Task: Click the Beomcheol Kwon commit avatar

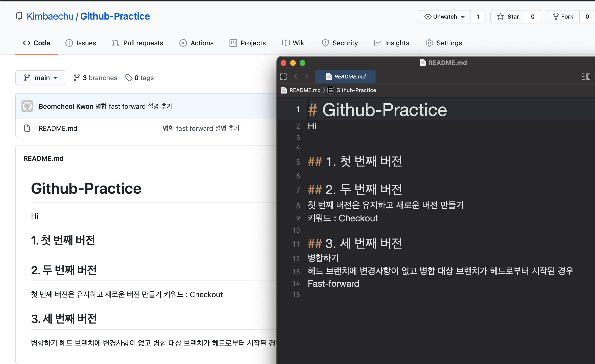Action: click(27, 106)
